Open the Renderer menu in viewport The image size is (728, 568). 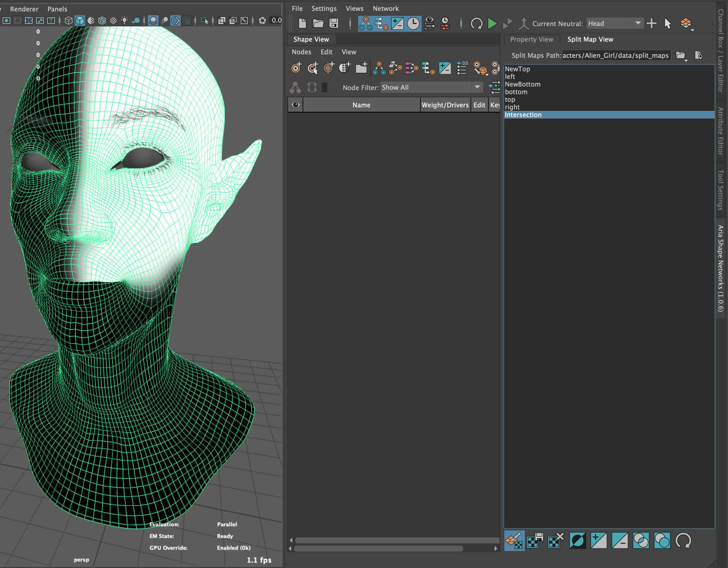[24, 9]
